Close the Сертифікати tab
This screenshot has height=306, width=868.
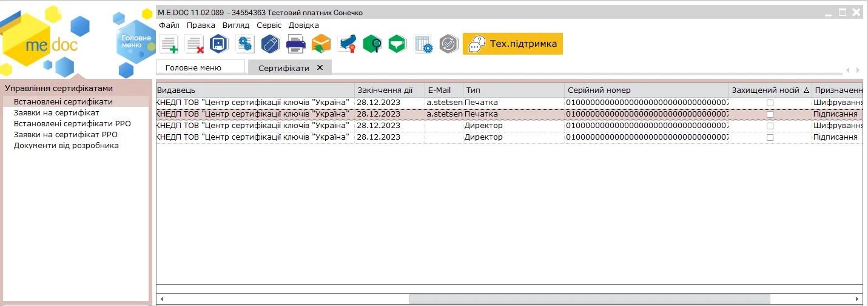coord(320,67)
